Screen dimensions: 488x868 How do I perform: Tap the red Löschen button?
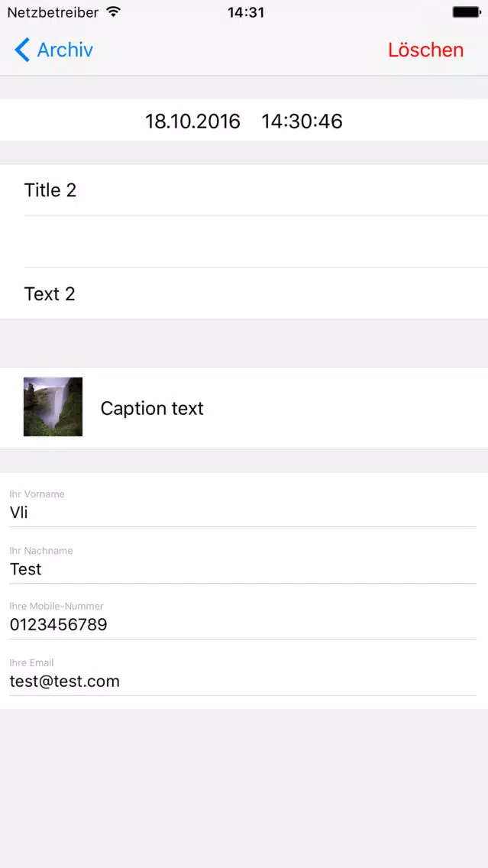point(425,50)
